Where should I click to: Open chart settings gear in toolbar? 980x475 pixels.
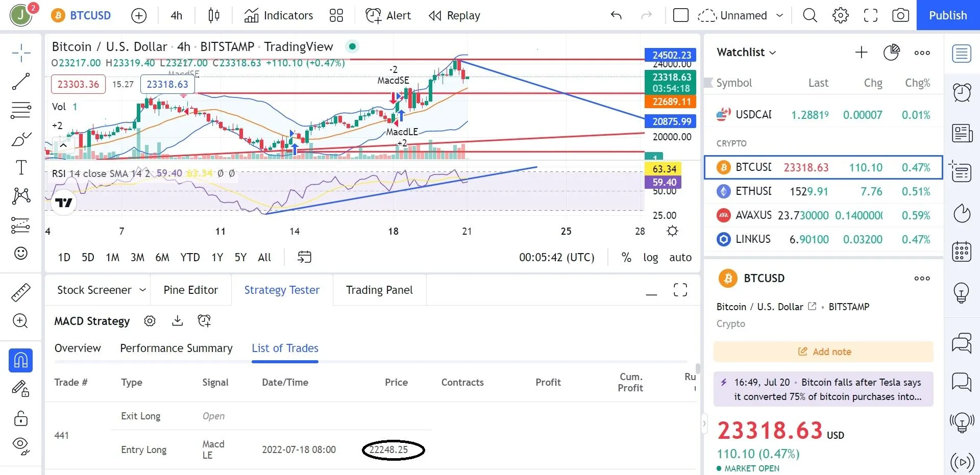tap(840, 16)
